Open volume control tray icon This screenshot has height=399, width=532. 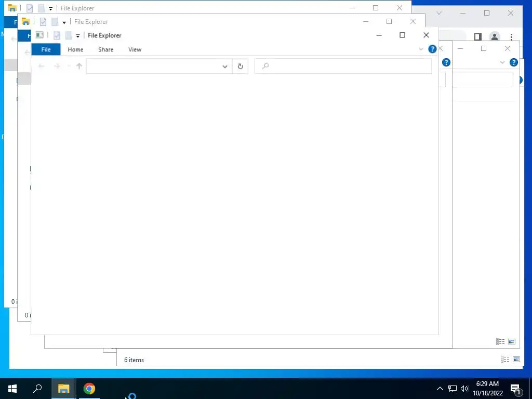464,389
